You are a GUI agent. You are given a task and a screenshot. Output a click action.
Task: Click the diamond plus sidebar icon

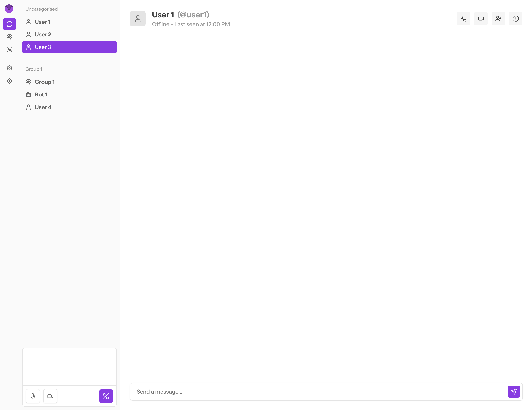(x=9, y=81)
